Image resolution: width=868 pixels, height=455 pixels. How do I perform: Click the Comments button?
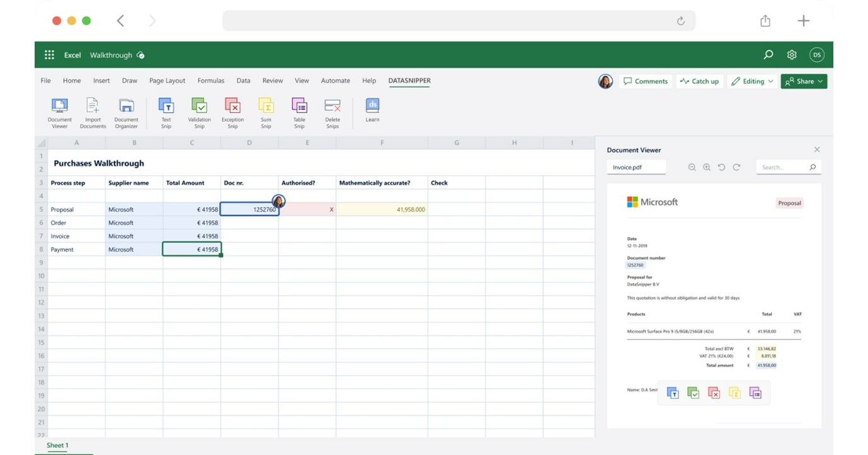(x=645, y=81)
